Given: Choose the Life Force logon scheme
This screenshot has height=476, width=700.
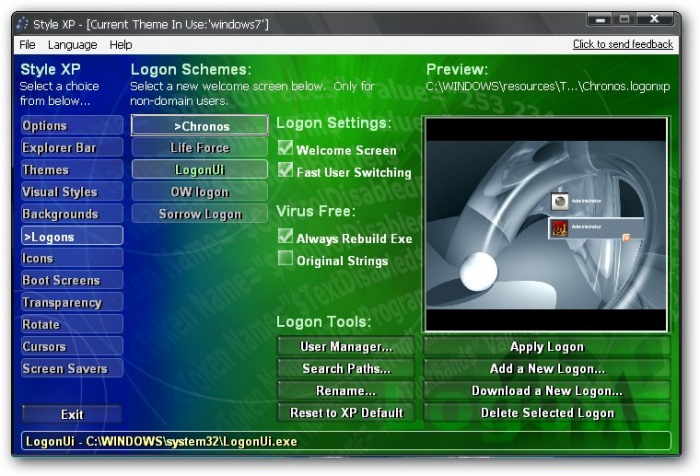Looking at the screenshot, I should tap(200, 148).
